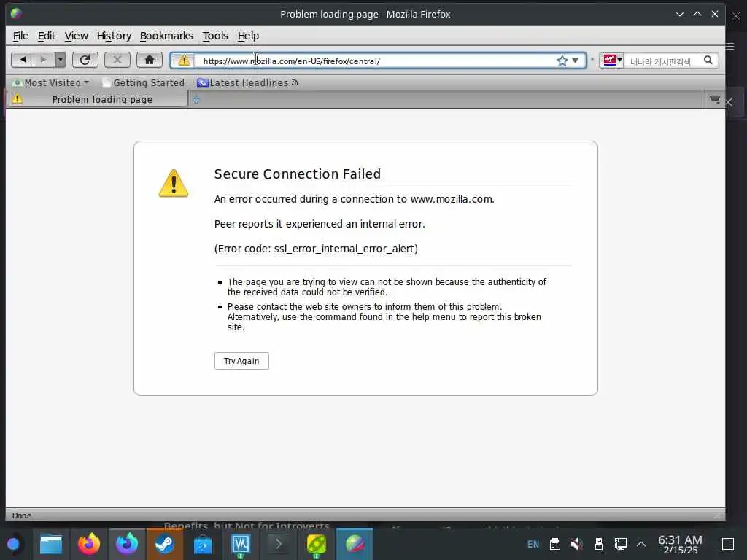Open the Getting Started bookmark

coord(144,83)
